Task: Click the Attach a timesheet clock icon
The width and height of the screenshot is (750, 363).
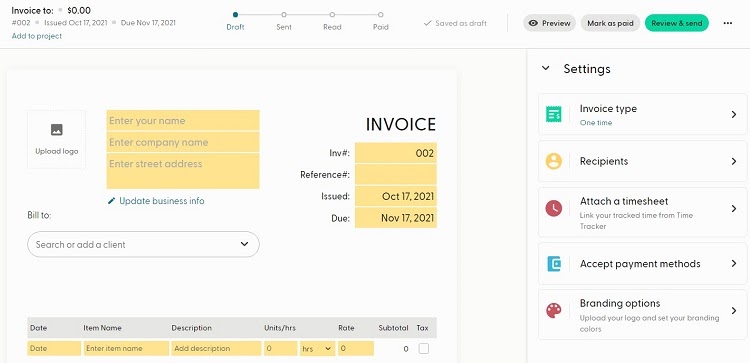Action: 554,209
